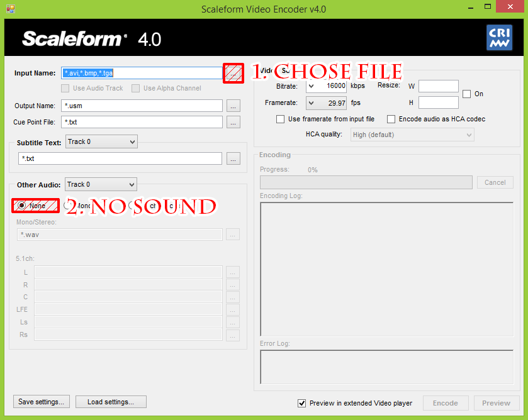Click the Preview button
528x420 pixels.
point(497,403)
